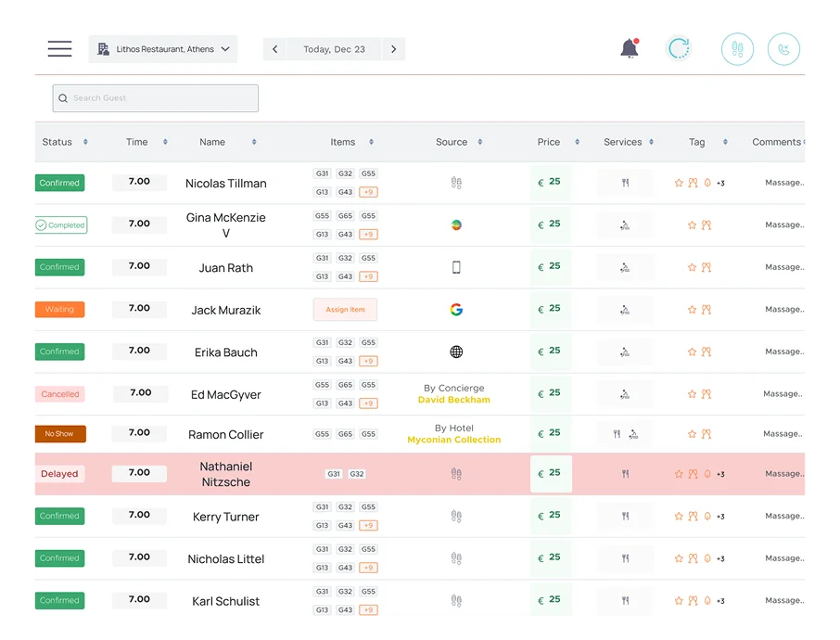Click web globe source icon for Erika Bauch
The image size is (840, 640).
456,352
